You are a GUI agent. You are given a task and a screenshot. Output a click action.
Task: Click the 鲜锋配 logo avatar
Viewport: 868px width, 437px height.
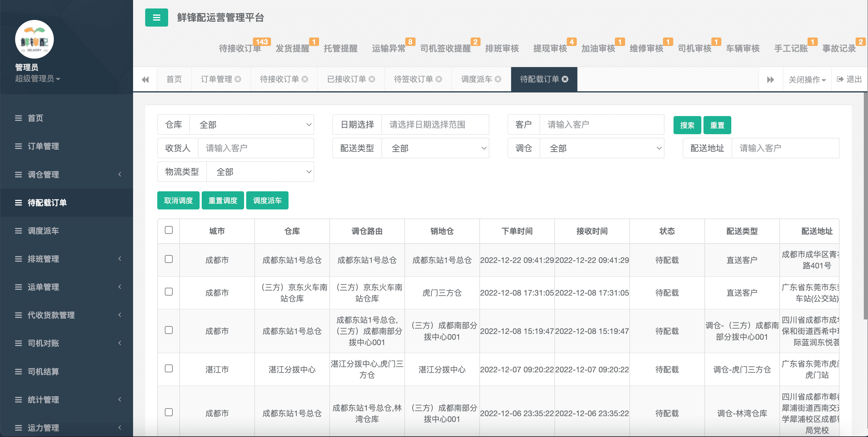[34, 40]
